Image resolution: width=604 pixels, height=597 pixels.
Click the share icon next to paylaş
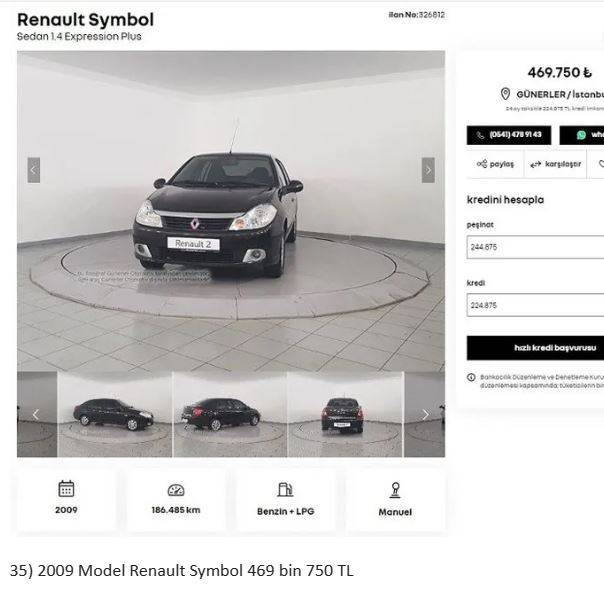(482, 164)
